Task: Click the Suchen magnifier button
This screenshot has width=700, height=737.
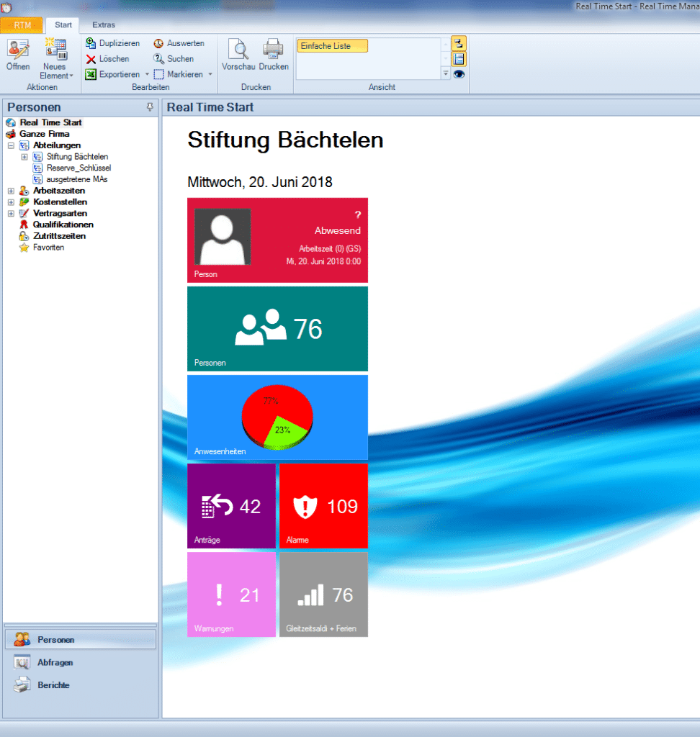Action: [x=174, y=59]
